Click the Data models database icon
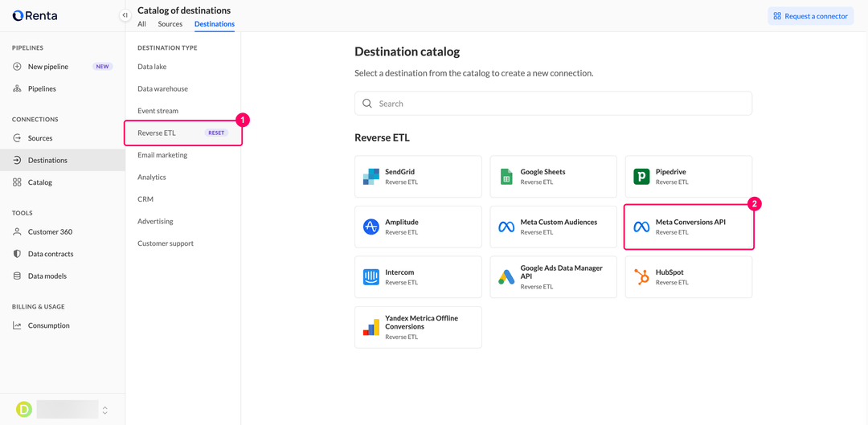 [x=17, y=276]
